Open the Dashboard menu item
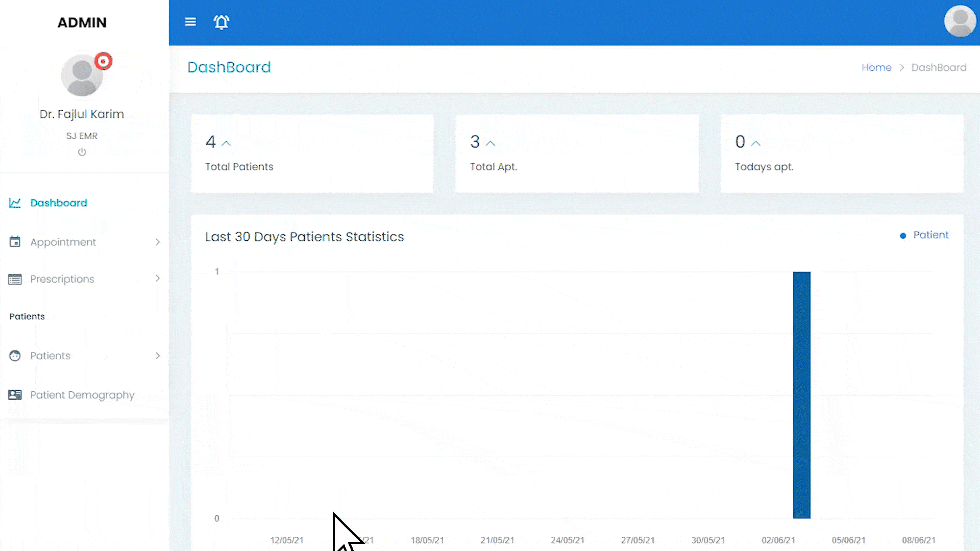The image size is (980, 551). point(59,203)
